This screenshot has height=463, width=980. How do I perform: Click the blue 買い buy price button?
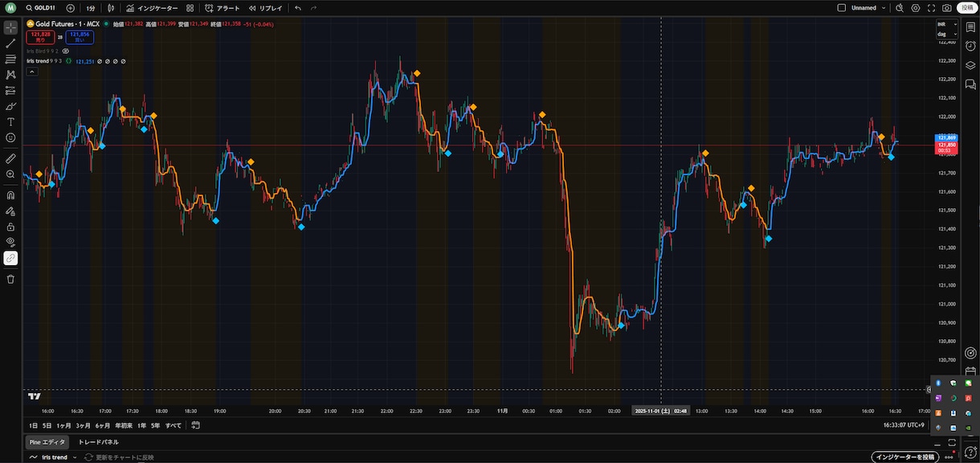[x=80, y=37]
